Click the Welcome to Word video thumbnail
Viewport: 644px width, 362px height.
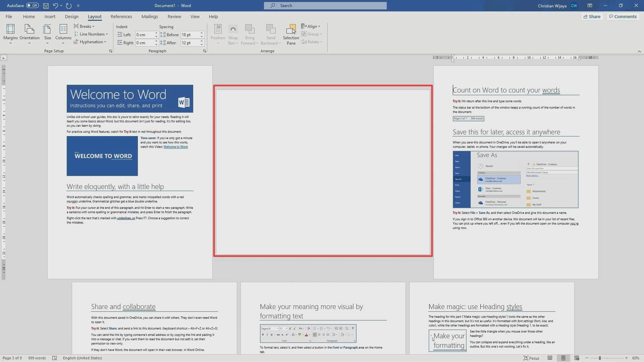(102, 156)
